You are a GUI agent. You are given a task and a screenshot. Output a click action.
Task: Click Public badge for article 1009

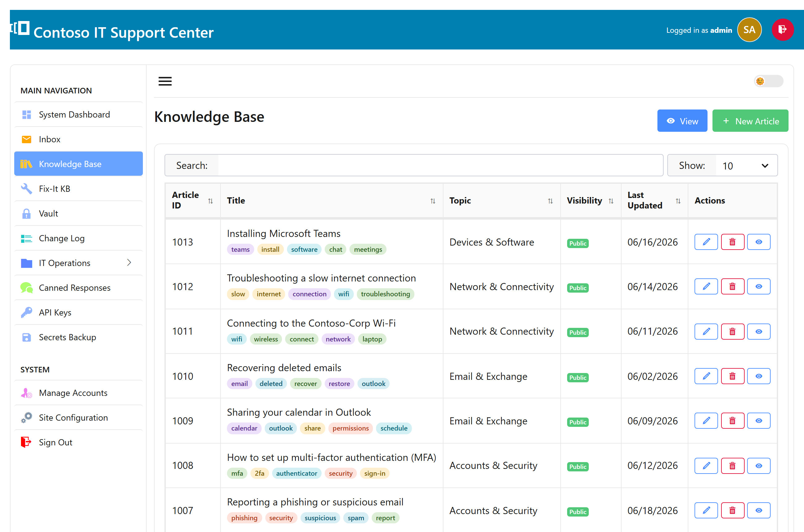577,422
